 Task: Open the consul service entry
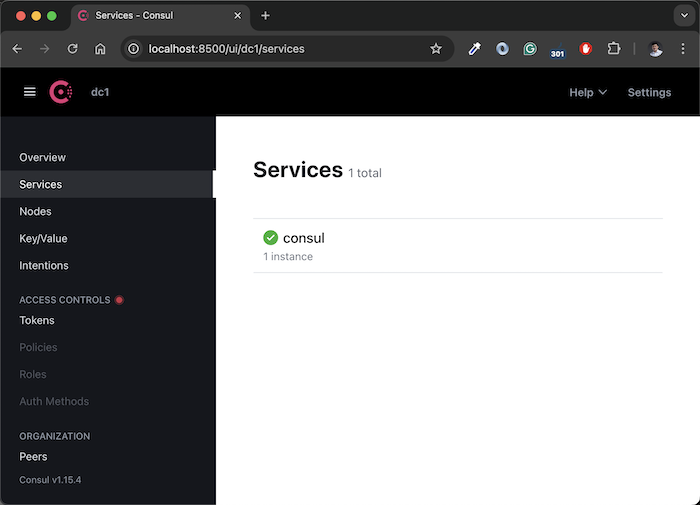[458, 246]
